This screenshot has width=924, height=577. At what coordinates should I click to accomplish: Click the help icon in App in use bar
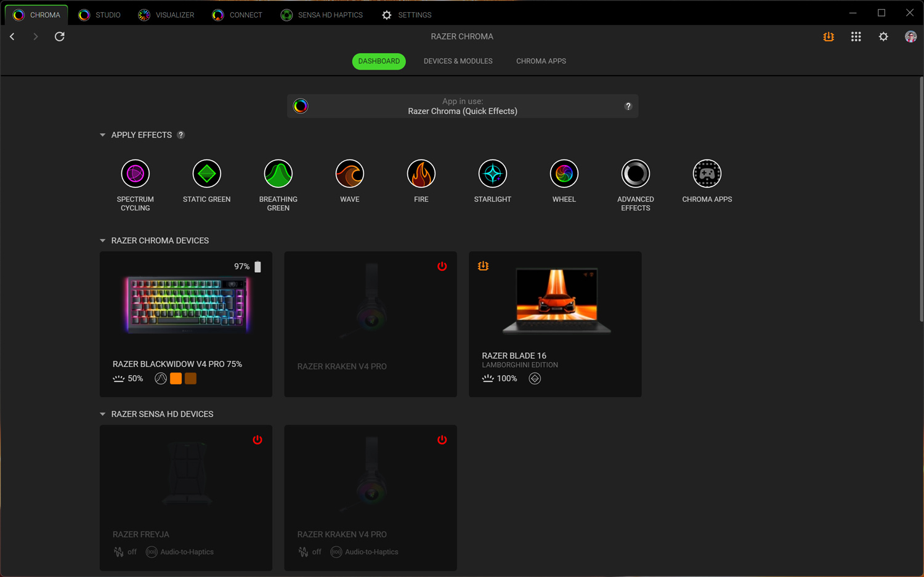(x=628, y=106)
